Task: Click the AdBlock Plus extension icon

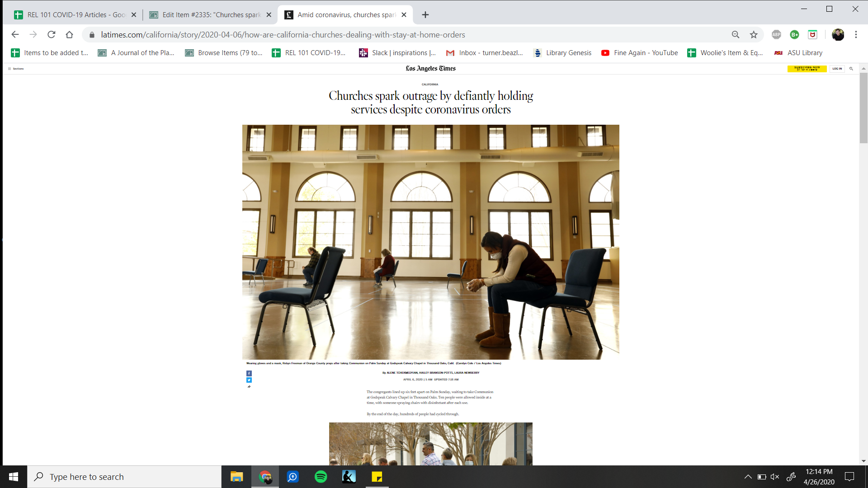Action: pyautogui.click(x=776, y=35)
